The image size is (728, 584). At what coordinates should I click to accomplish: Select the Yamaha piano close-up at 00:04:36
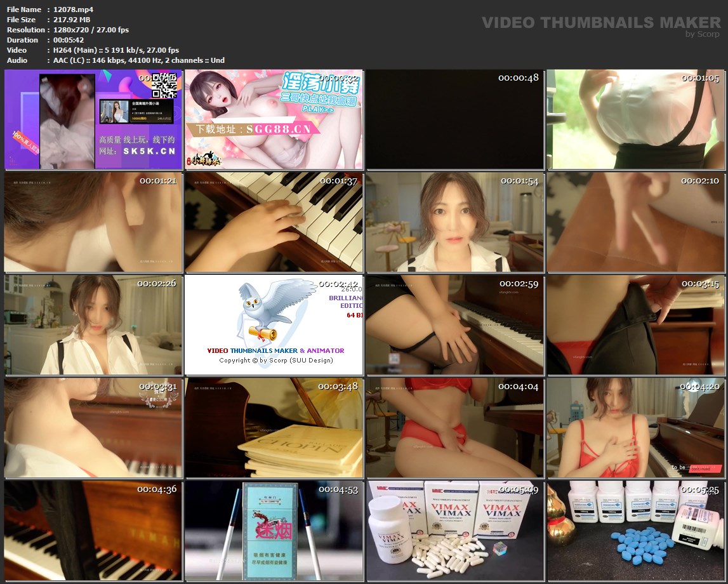point(93,531)
